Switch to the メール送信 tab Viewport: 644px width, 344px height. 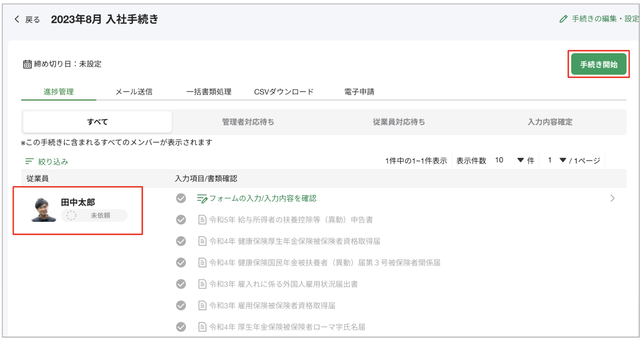point(135,91)
